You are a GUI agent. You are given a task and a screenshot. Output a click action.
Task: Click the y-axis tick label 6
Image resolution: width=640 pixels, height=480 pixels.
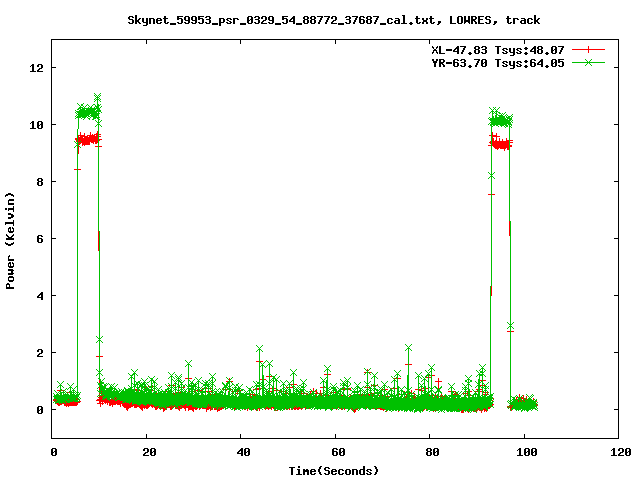[40, 239]
